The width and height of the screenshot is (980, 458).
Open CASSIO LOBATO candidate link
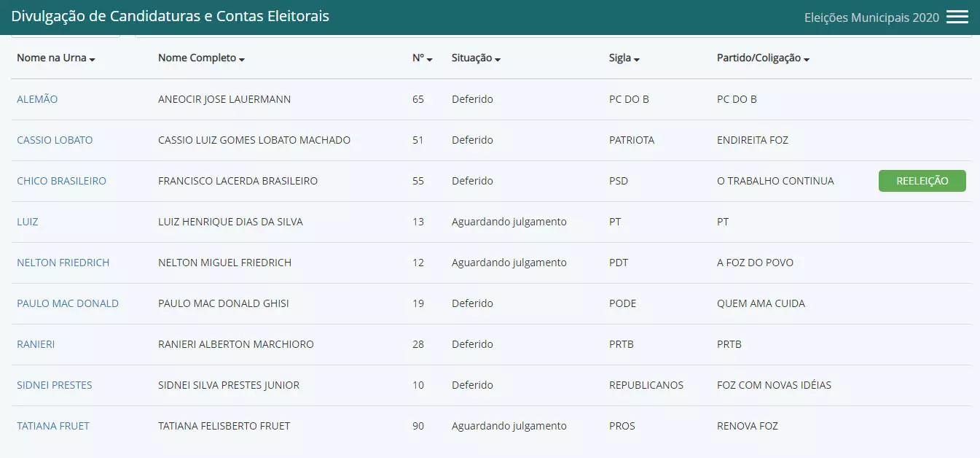click(55, 140)
